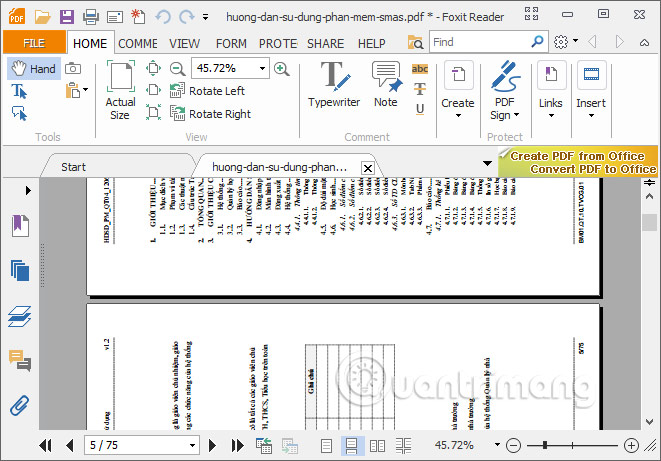The height and width of the screenshot is (461, 661).
Task: Choose the Select Text tool
Action: [x=19, y=91]
